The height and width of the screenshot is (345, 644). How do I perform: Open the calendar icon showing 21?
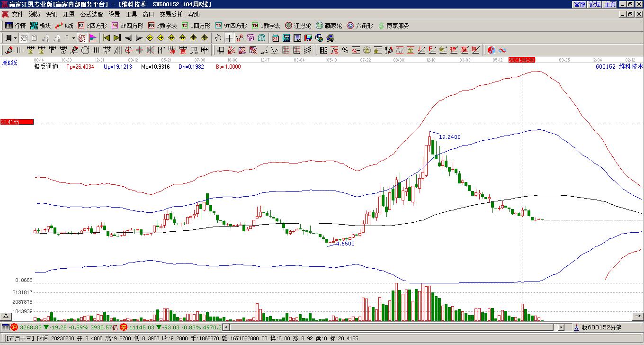point(276,38)
